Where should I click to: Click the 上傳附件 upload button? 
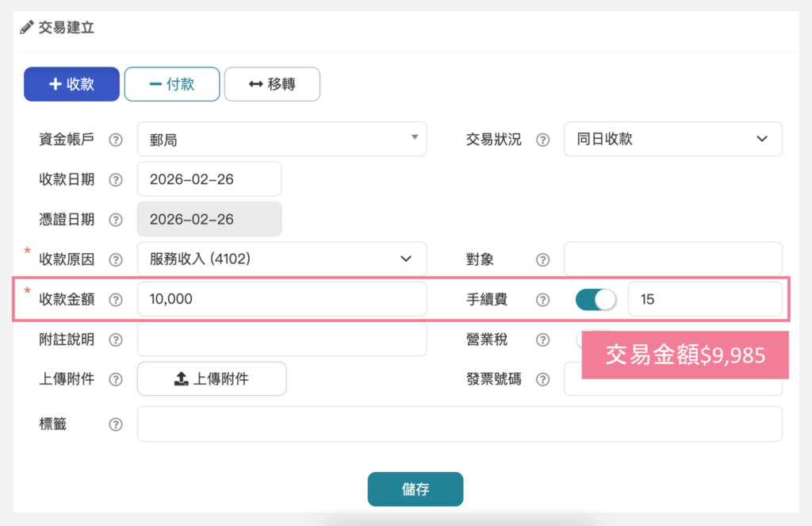pyautogui.click(x=212, y=379)
